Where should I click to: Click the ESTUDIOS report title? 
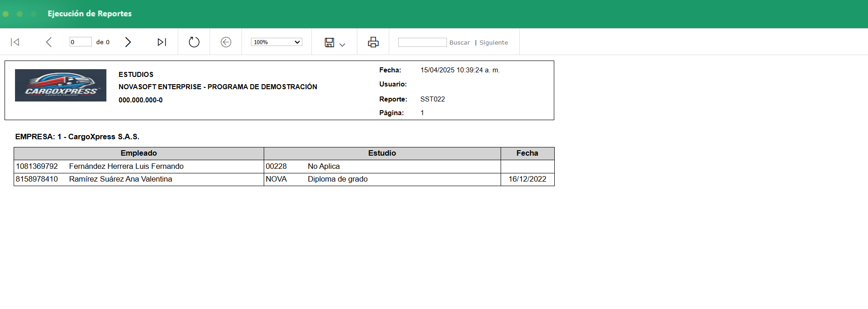click(x=136, y=75)
